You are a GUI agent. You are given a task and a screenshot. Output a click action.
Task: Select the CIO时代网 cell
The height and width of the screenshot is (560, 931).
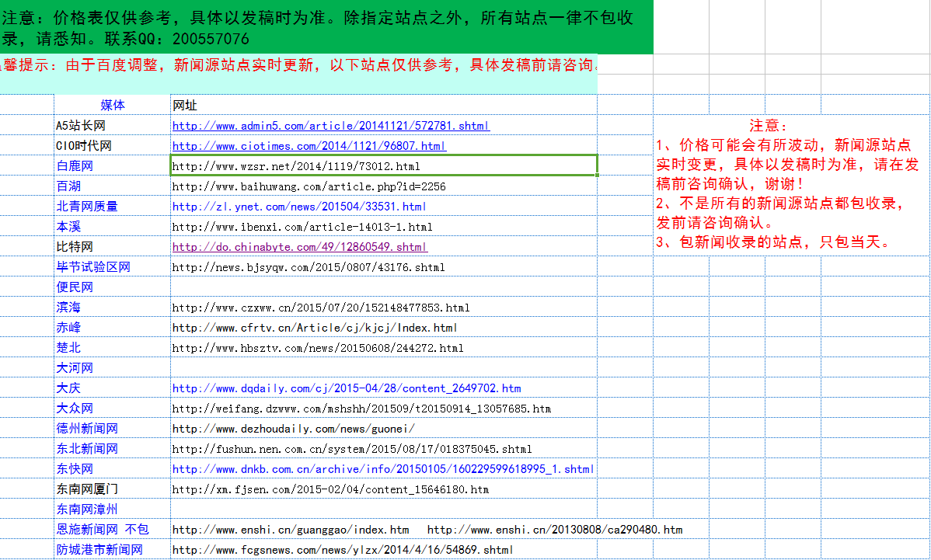point(112,146)
